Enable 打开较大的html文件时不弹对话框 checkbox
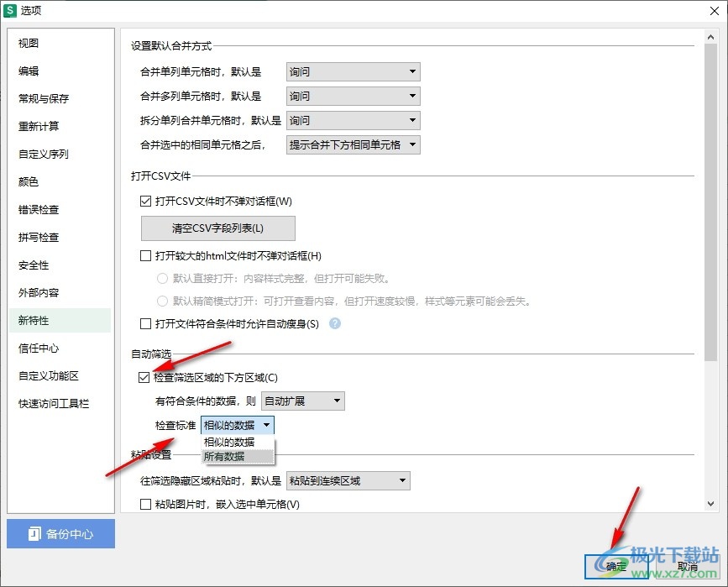This screenshot has width=728, height=587. pos(145,256)
